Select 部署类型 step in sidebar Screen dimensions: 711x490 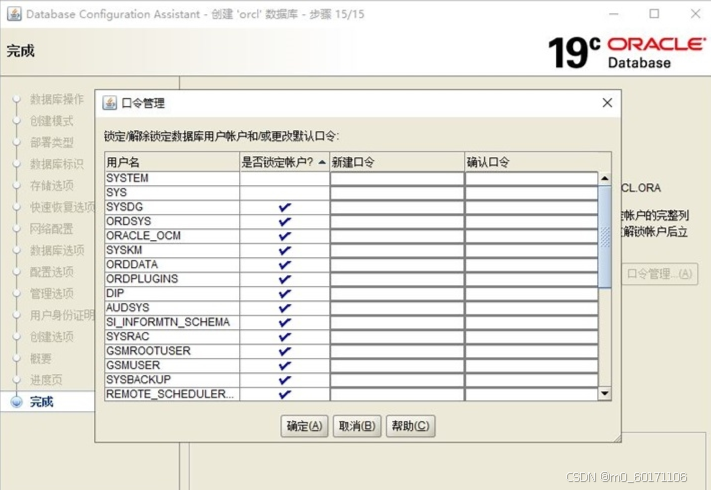[x=51, y=142]
